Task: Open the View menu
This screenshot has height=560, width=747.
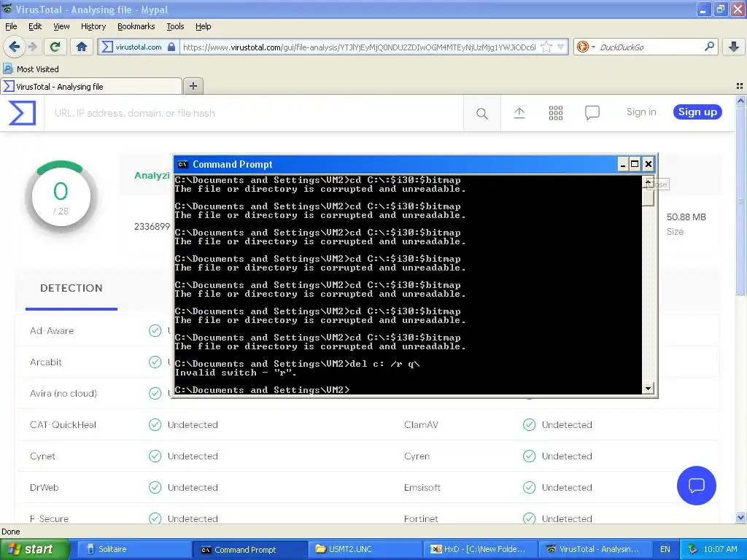Action: (x=61, y=26)
